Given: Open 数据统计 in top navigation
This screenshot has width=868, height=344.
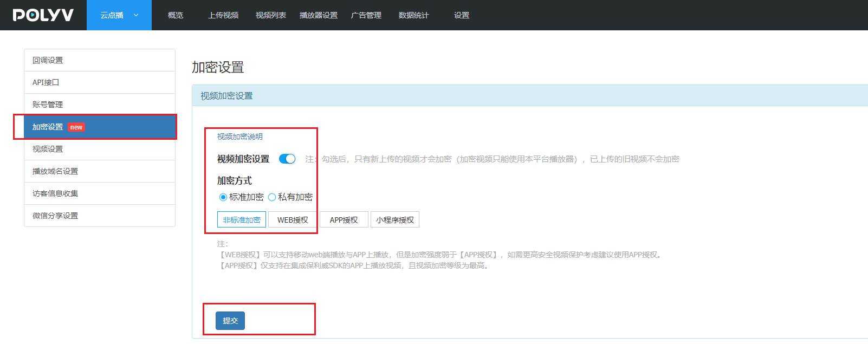Looking at the screenshot, I should coord(414,15).
